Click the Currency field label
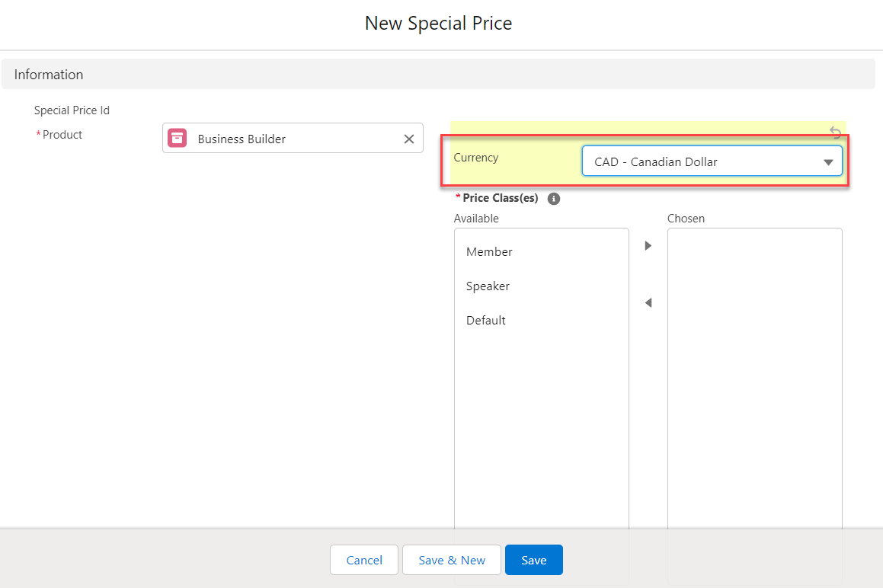The width and height of the screenshot is (883, 588). tap(476, 158)
